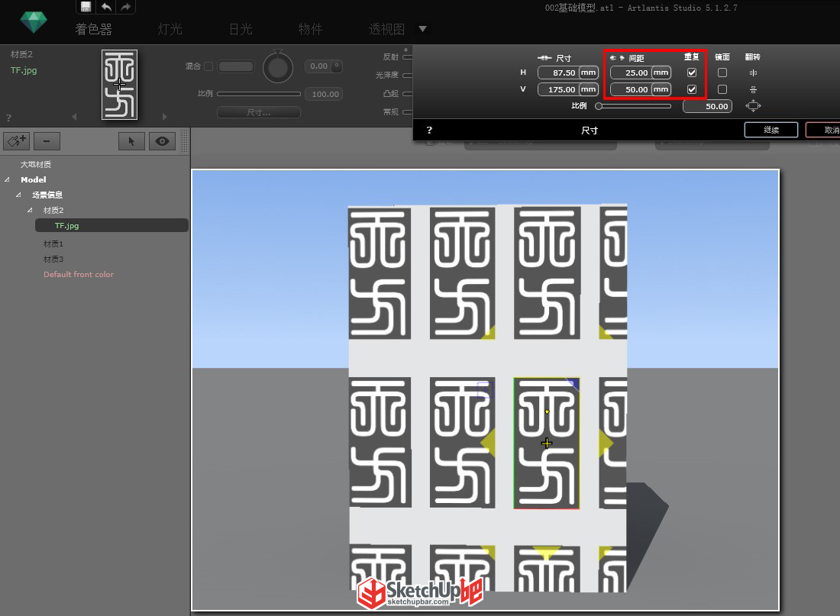Click horizontal flip icon in H row

(x=753, y=73)
